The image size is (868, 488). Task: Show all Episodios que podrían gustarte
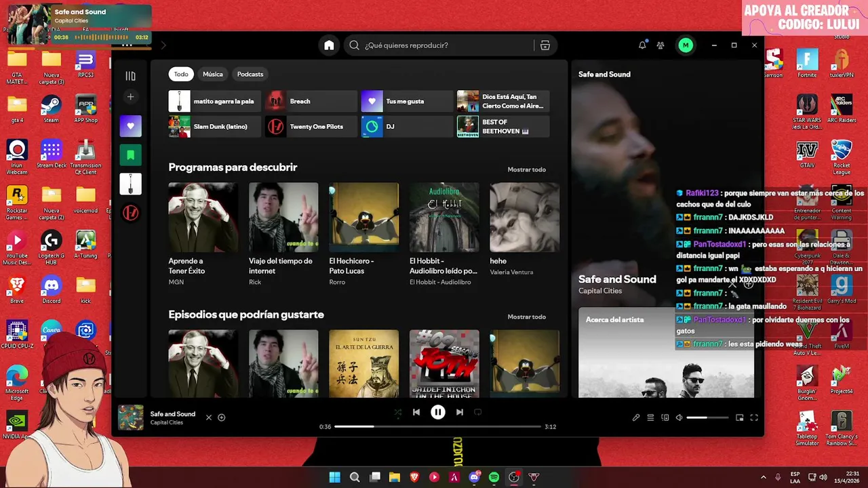[x=527, y=317]
